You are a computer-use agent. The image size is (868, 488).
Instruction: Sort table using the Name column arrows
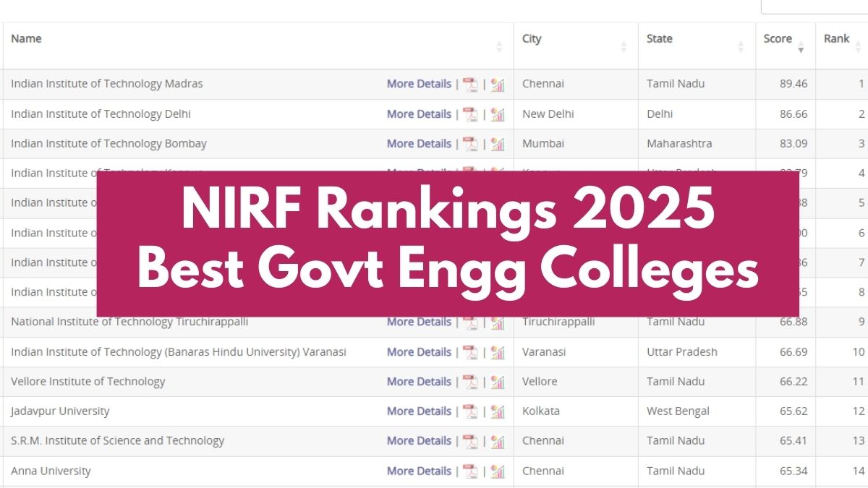(499, 47)
